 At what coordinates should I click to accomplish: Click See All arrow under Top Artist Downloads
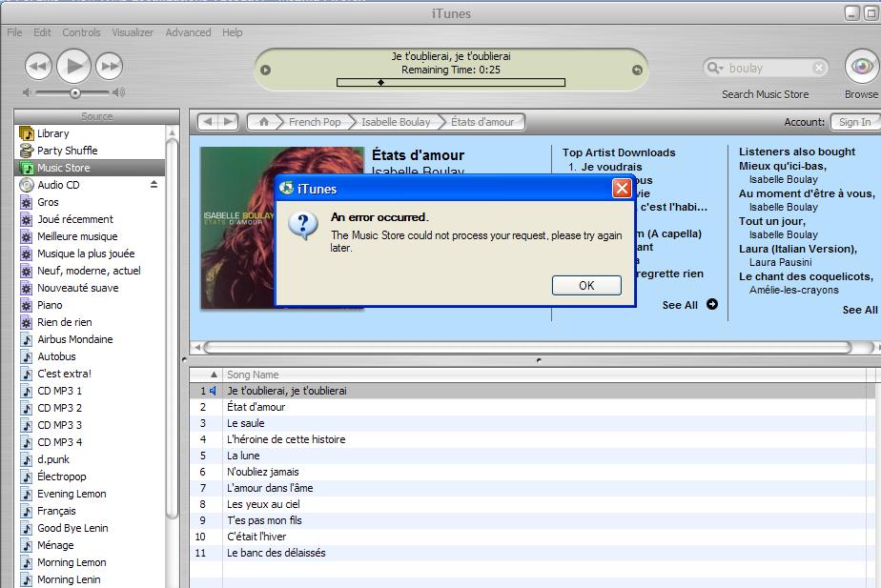(712, 304)
